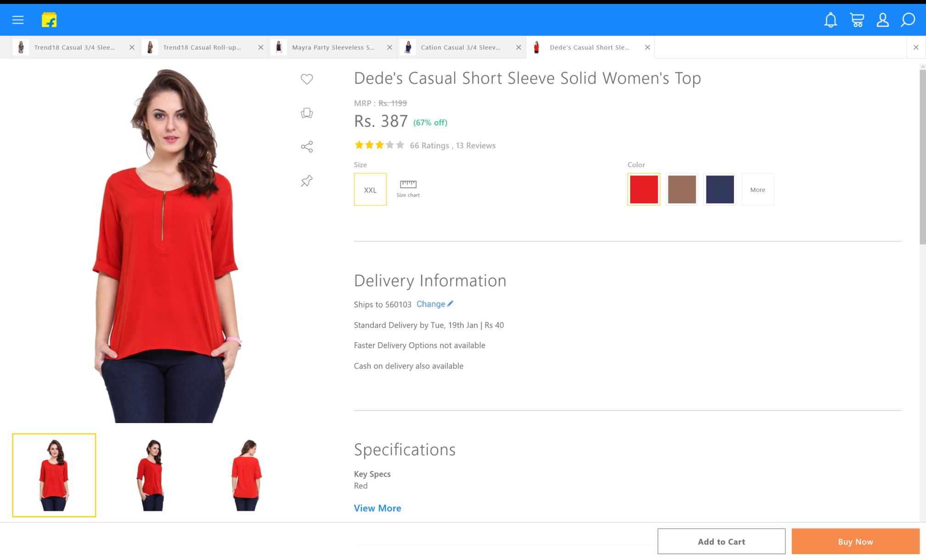Open the hamburger menu
Viewport: 926px width, 560px height.
pos(18,20)
